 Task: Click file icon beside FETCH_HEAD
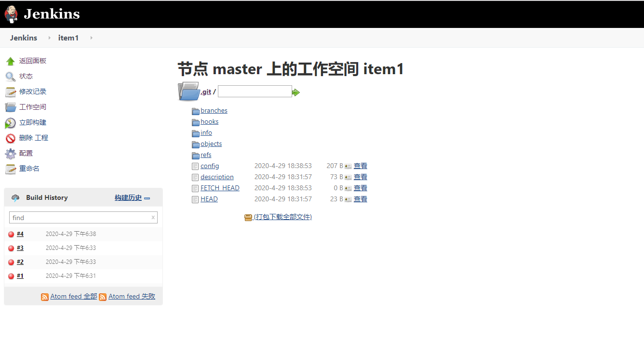tap(195, 188)
